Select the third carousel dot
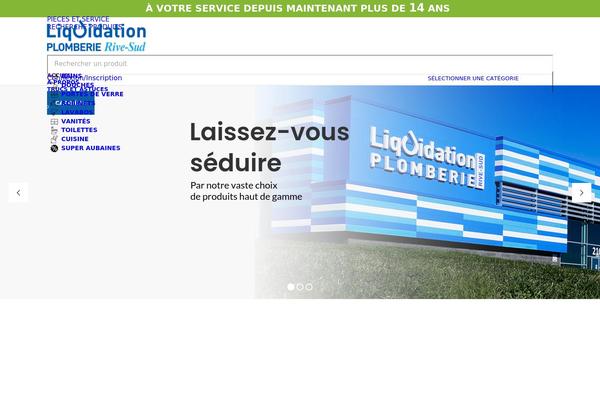Screen dimensions: 600x400 309,287
